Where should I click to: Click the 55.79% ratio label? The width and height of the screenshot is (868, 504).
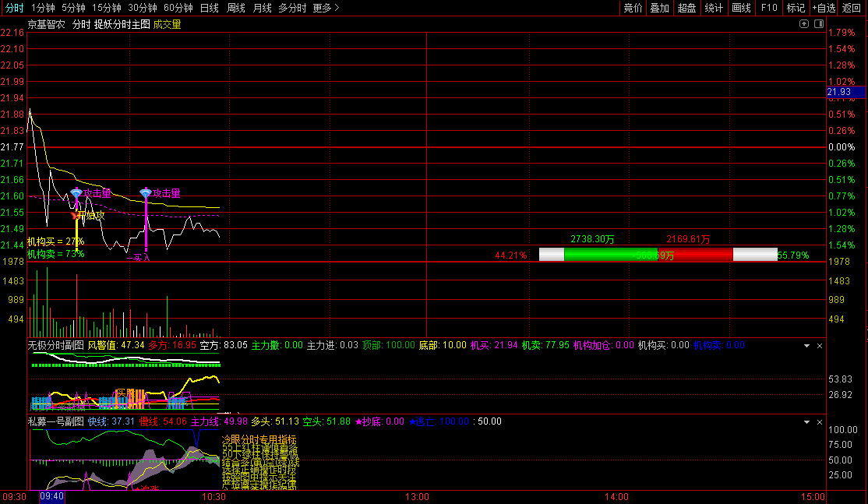pos(793,255)
